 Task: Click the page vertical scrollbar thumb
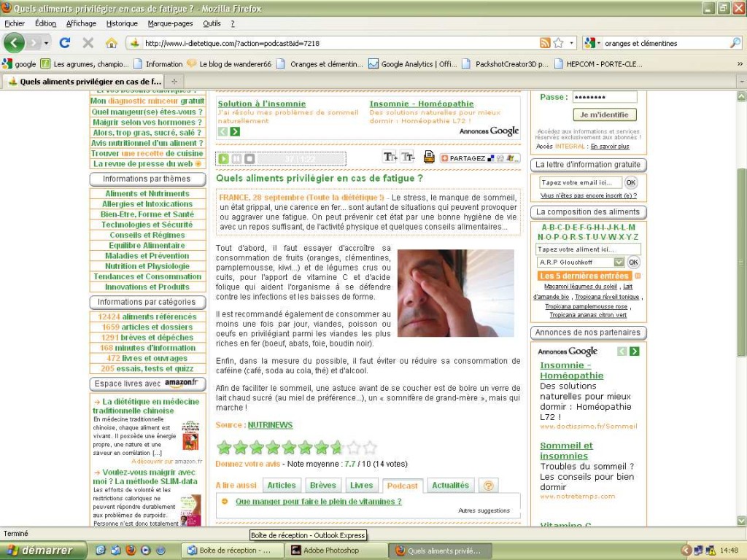pyautogui.click(x=742, y=262)
